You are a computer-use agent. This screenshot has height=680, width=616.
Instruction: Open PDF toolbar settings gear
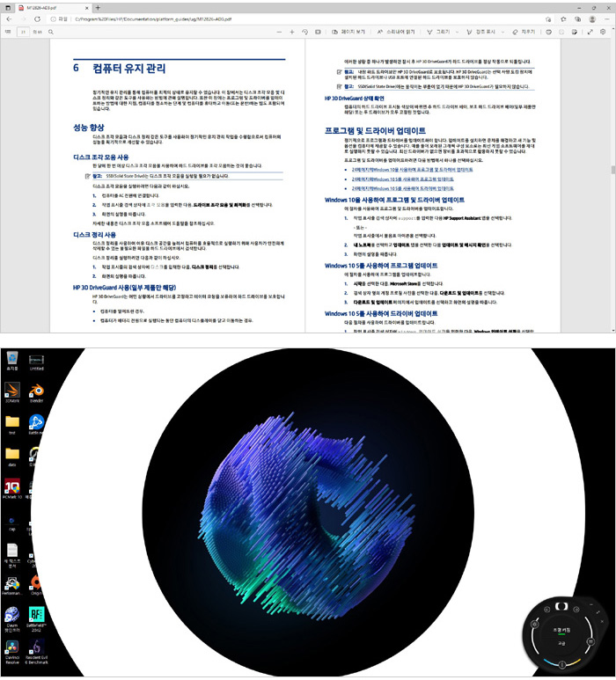[603, 32]
